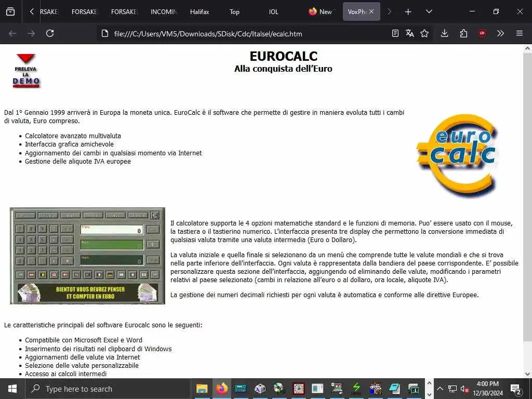The height and width of the screenshot is (399, 532).
Task: Open the notepad taskbar icon
Action: pos(395,389)
